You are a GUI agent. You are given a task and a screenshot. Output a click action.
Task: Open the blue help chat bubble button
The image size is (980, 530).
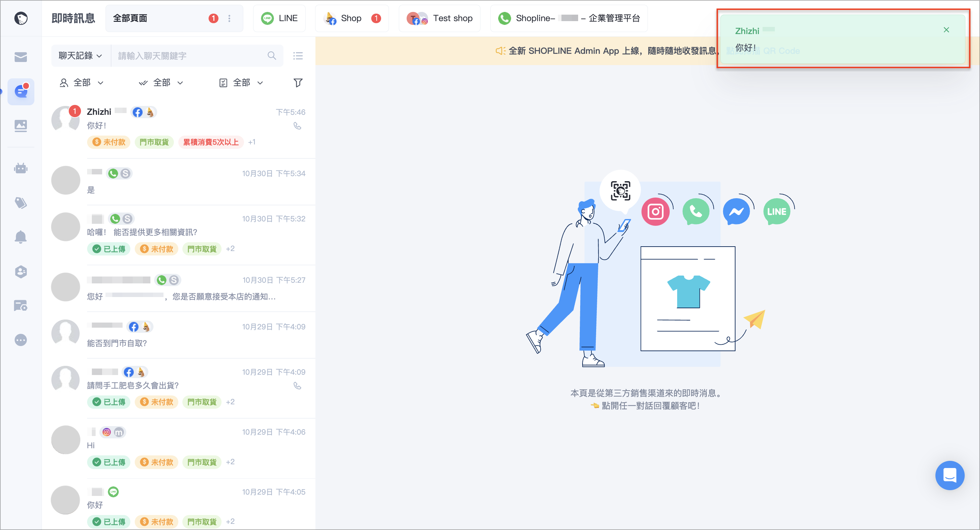click(950, 475)
